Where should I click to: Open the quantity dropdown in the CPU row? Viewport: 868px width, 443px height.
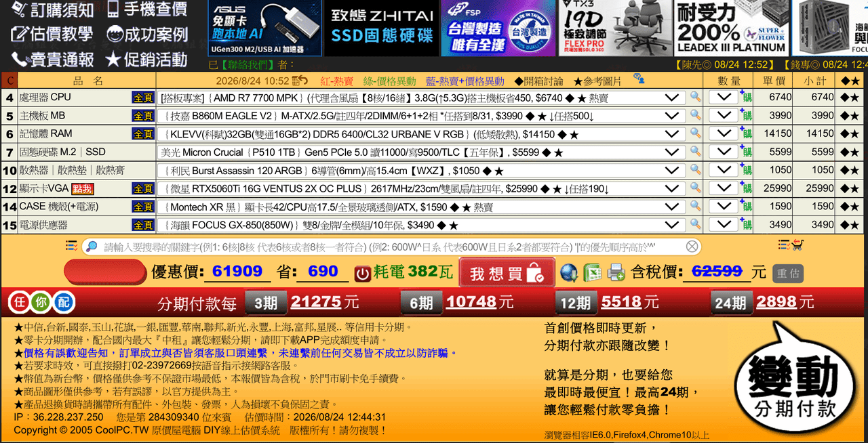(x=724, y=98)
